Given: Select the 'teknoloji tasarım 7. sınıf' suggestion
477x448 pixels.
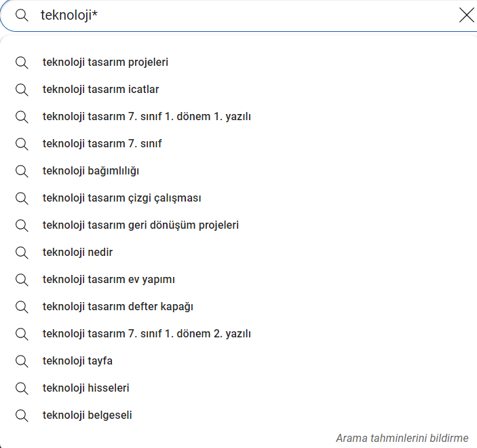Looking at the screenshot, I should click(x=102, y=144).
